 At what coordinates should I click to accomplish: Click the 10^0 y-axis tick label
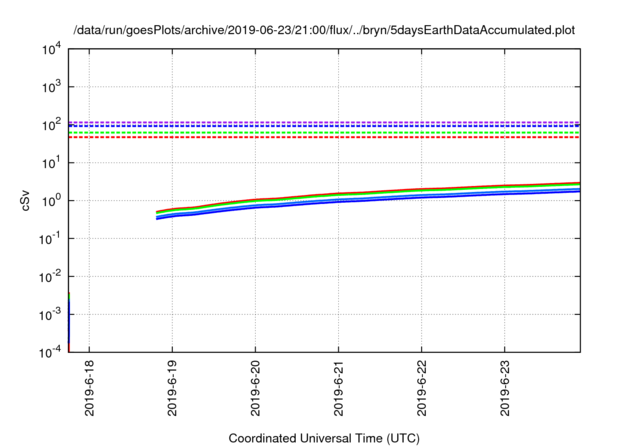tap(52, 200)
